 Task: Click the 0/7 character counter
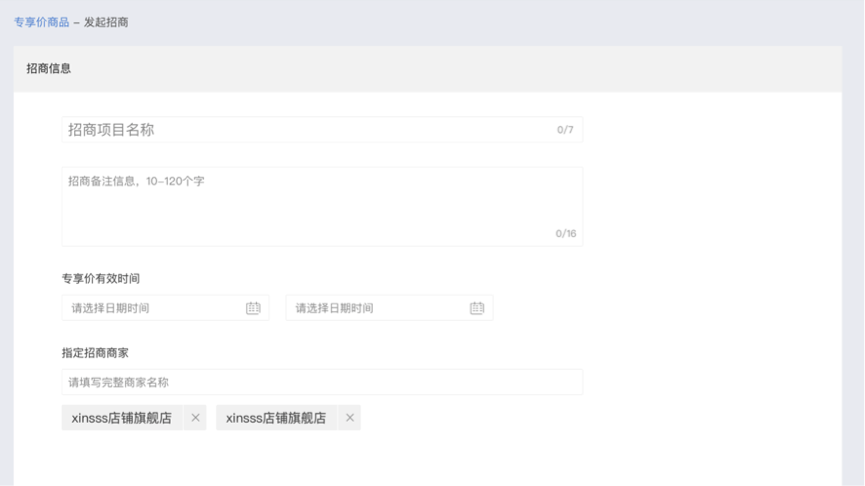click(565, 130)
